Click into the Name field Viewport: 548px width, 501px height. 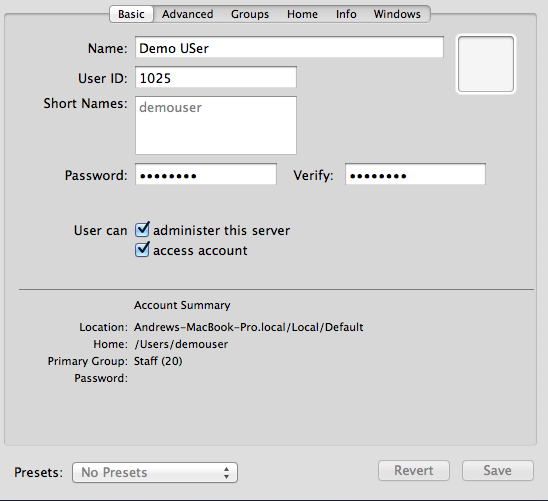289,47
